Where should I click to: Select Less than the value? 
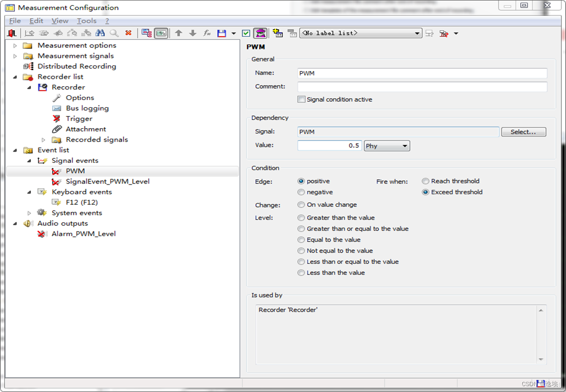[x=301, y=273]
